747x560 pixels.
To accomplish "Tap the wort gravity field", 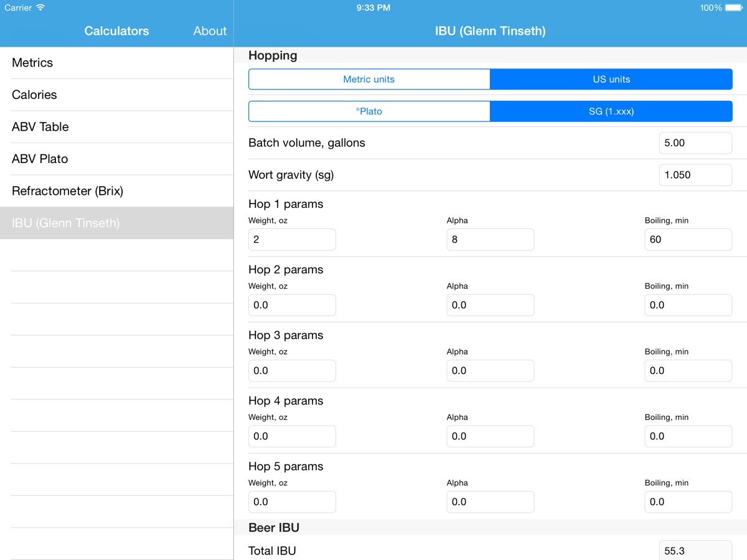I will 695,175.
